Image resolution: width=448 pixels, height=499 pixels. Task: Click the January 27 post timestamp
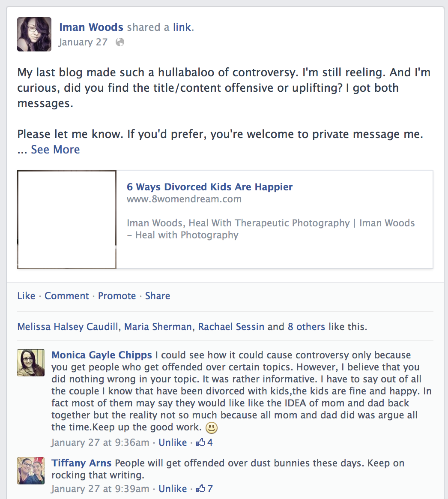pos(83,42)
